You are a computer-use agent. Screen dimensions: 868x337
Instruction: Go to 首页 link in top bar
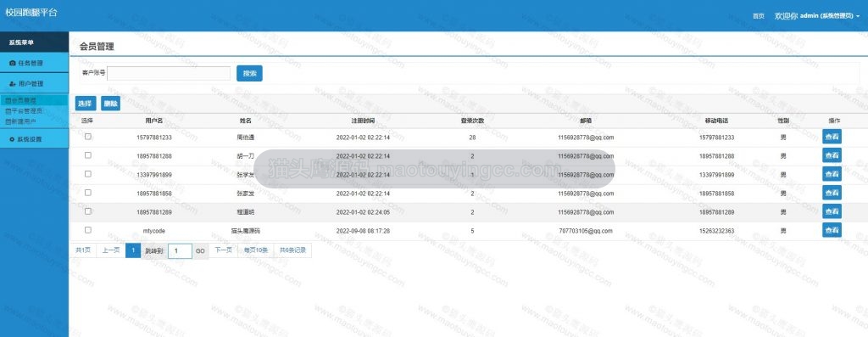pyautogui.click(x=759, y=16)
